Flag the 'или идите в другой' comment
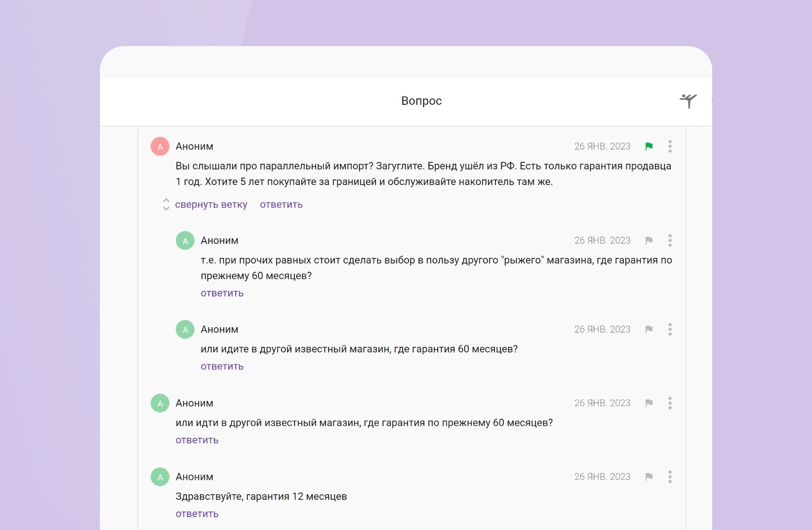 pyautogui.click(x=649, y=330)
